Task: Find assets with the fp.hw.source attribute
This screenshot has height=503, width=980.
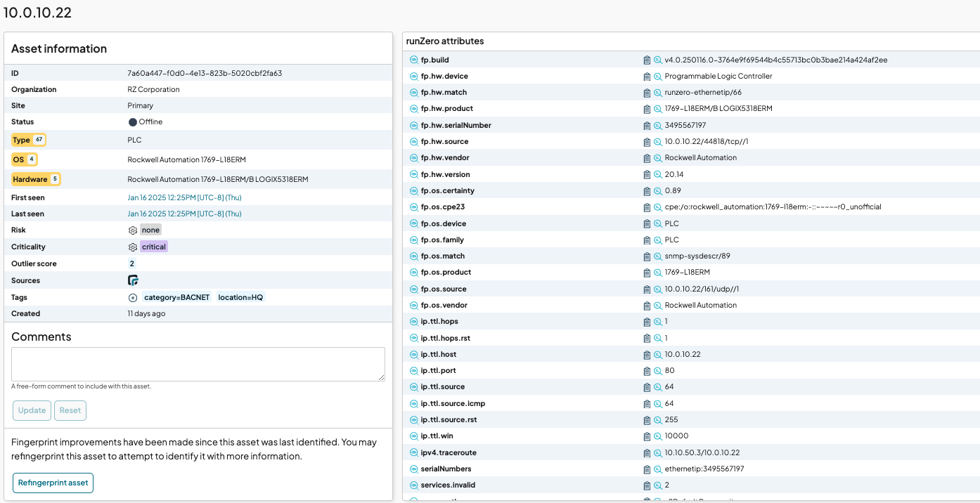Action: tap(414, 142)
